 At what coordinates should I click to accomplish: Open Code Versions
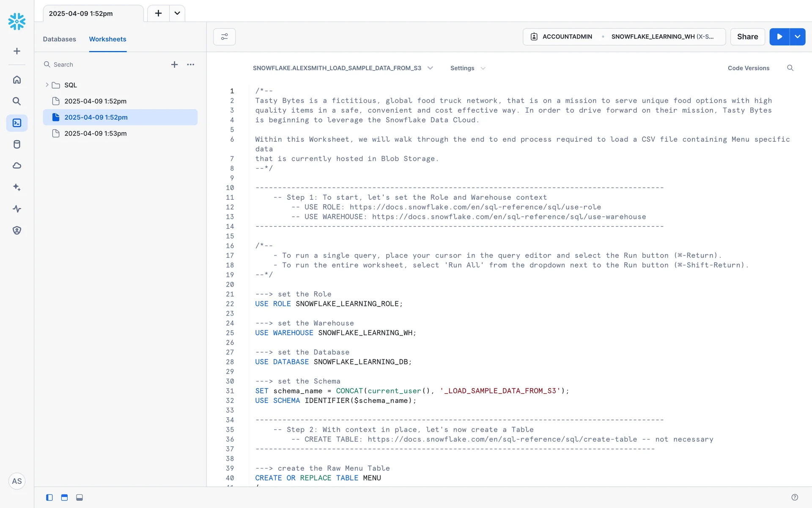coord(748,68)
